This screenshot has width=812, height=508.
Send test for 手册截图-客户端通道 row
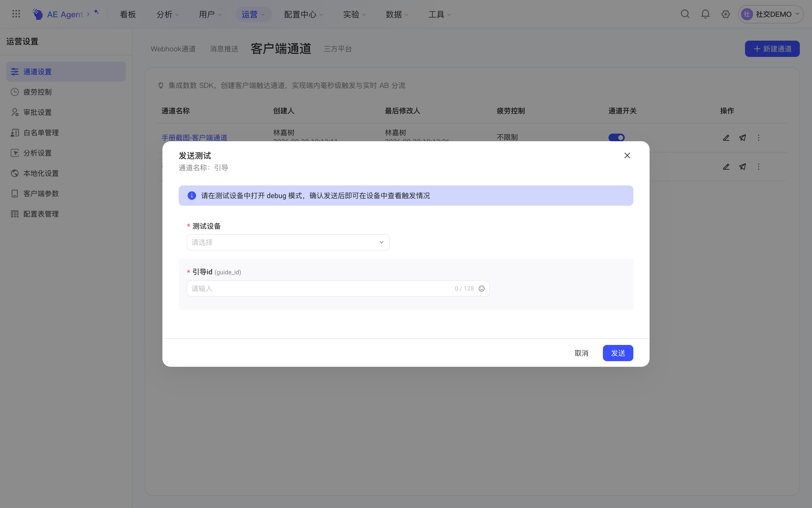[742, 138]
